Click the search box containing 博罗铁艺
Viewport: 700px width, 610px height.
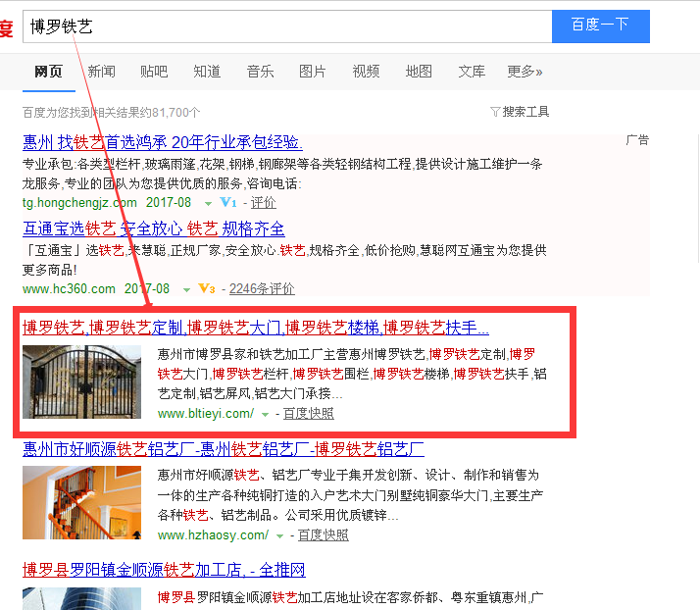[x=284, y=25]
